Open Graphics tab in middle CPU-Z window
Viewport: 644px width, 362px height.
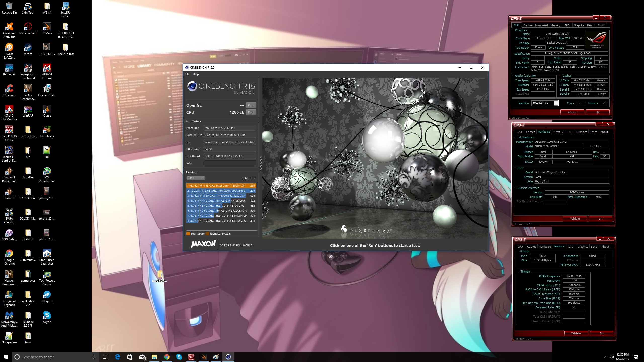[x=582, y=132]
